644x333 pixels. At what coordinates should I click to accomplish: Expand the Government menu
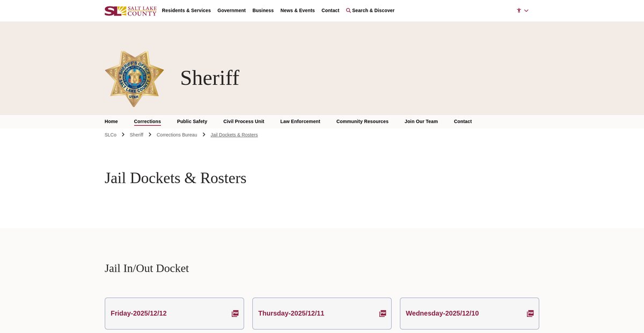pyautogui.click(x=231, y=10)
